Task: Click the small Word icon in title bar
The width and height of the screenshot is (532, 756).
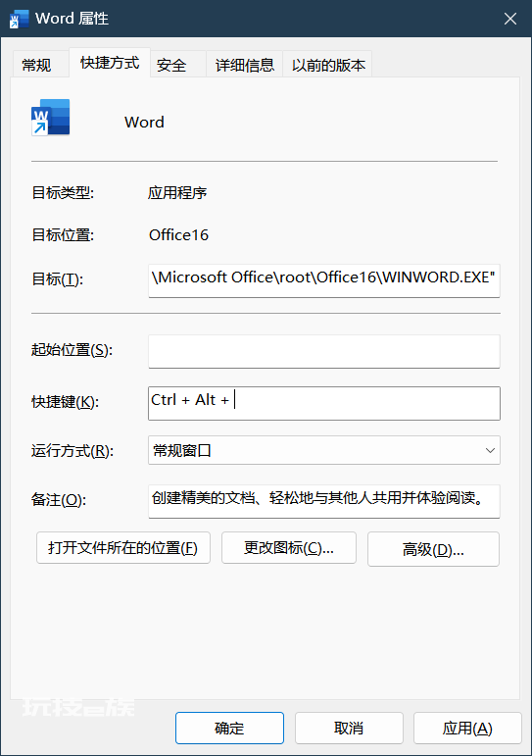Action: (19, 19)
